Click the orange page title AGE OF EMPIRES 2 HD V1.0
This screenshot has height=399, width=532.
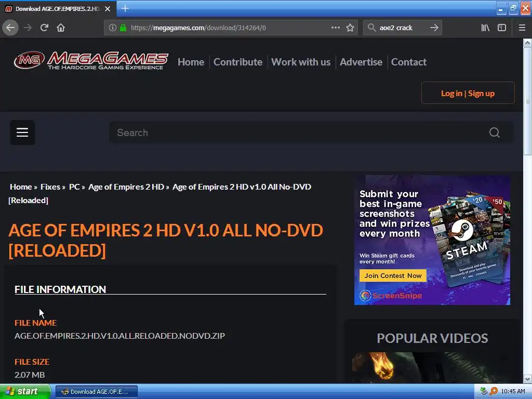point(166,240)
